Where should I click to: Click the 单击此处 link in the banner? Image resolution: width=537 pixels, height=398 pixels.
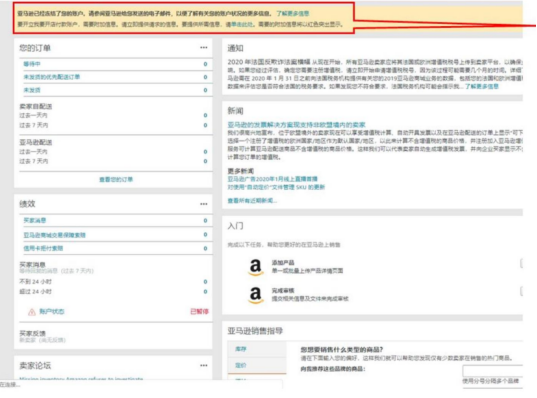[242, 24]
